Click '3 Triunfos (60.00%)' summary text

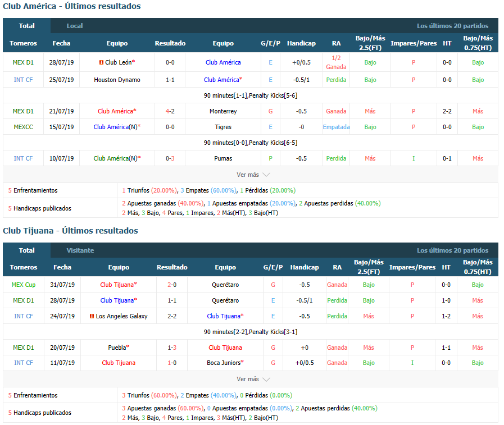coord(149,395)
